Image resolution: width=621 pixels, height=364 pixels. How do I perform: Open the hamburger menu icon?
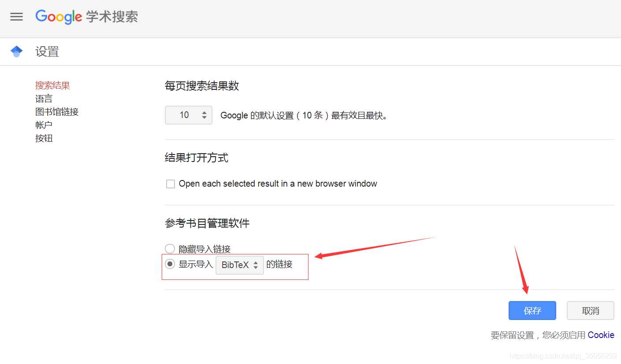pos(16,17)
